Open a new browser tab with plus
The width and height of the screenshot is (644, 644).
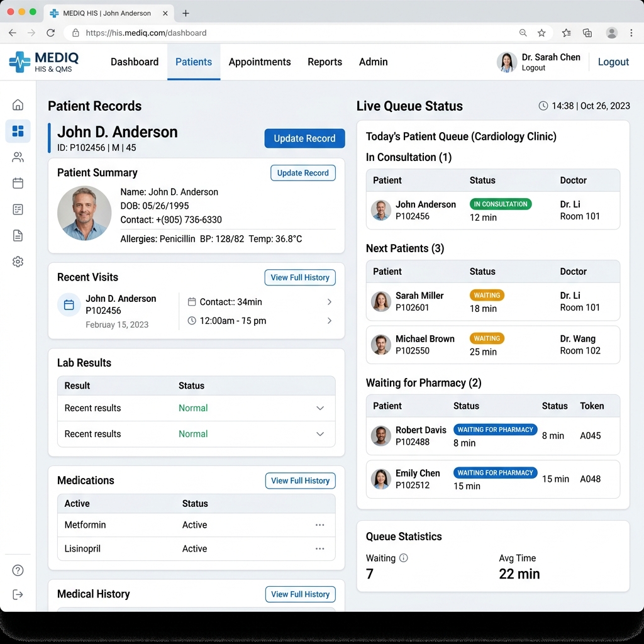(186, 13)
